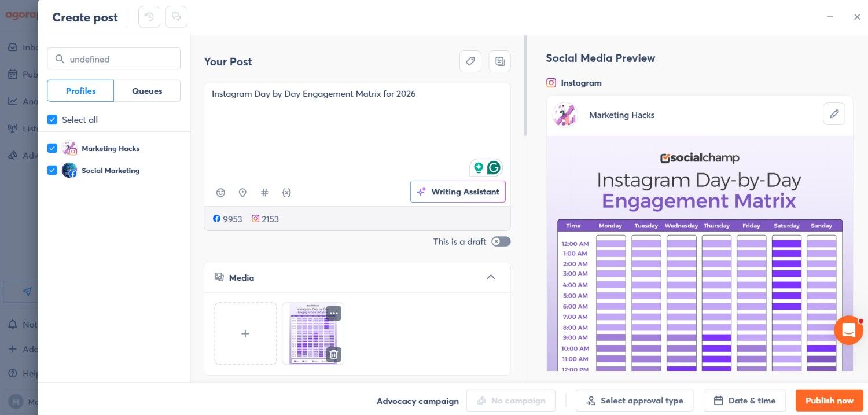
Task: Open Inbox icon in background sidebar
Action: click(13, 47)
